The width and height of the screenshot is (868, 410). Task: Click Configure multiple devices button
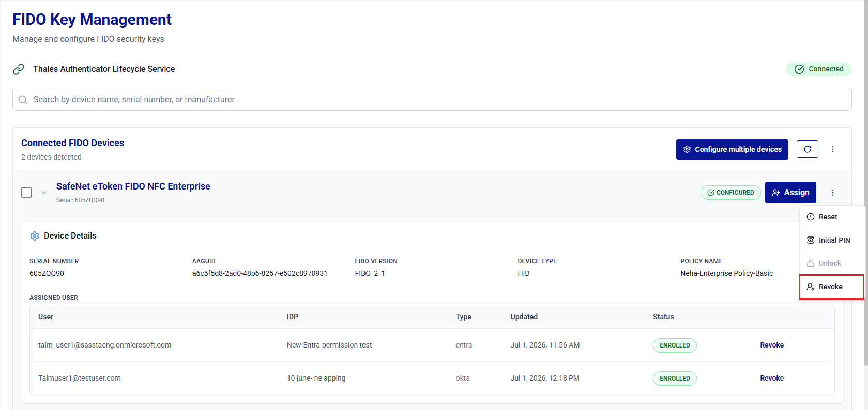click(x=732, y=149)
